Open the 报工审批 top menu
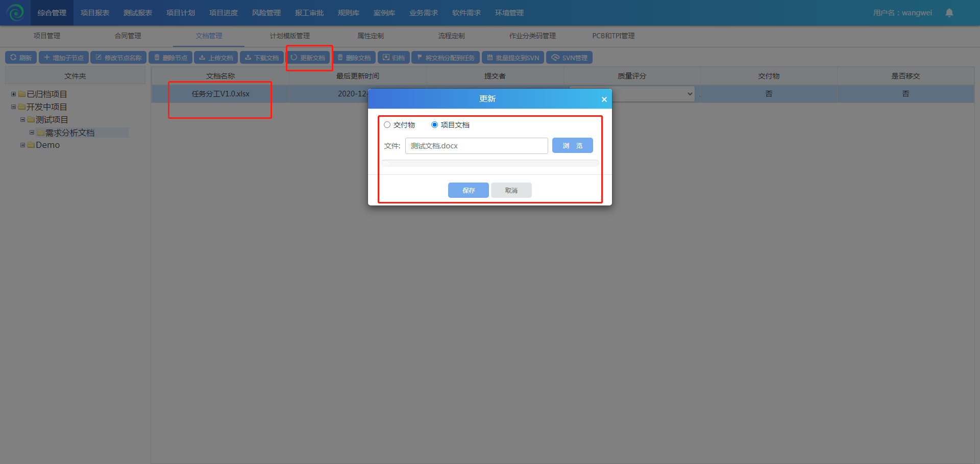980x464 pixels. pos(309,13)
